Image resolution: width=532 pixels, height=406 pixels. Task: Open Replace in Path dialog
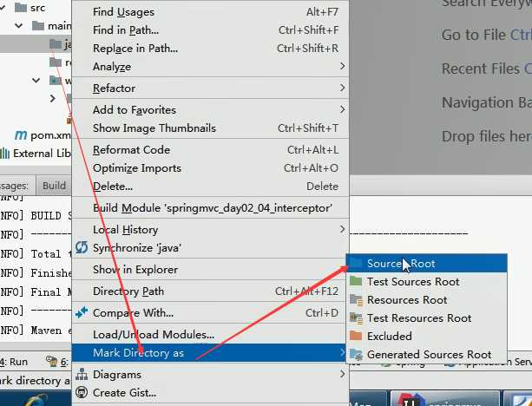point(210,49)
